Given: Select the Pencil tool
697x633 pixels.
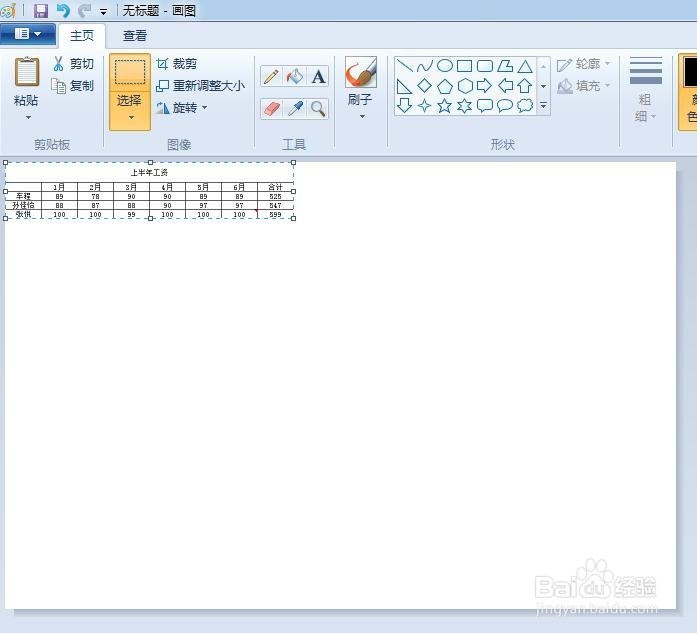Looking at the screenshot, I should point(271,76).
